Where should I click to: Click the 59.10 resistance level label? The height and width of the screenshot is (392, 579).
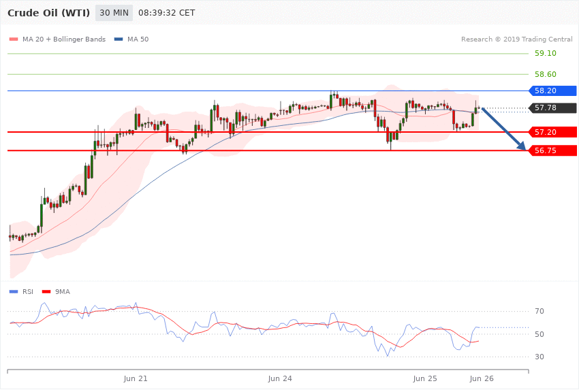(546, 53)
